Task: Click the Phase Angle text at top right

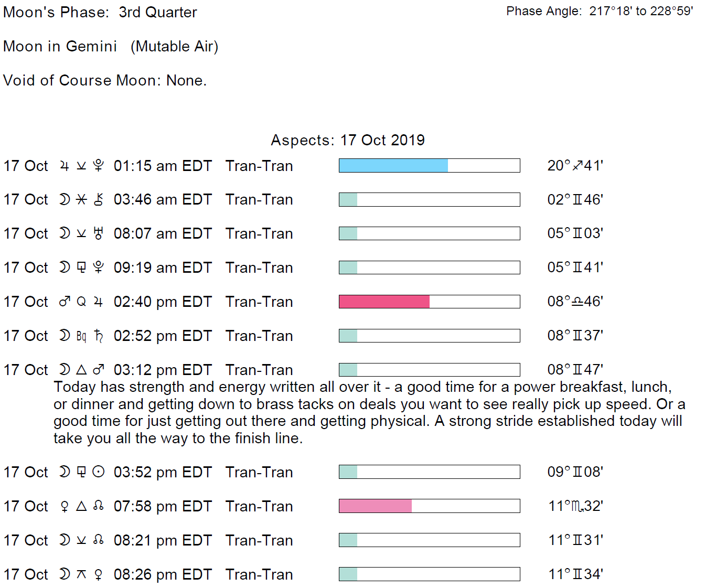Action: click(600, 11)
